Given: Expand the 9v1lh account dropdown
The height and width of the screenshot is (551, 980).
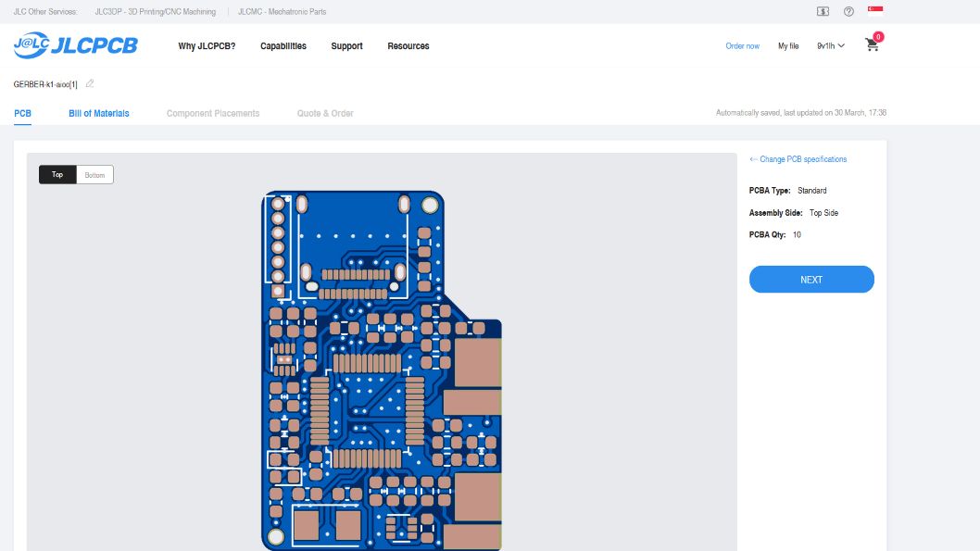Looking at the screenshot, I should (x=830, y=45).
